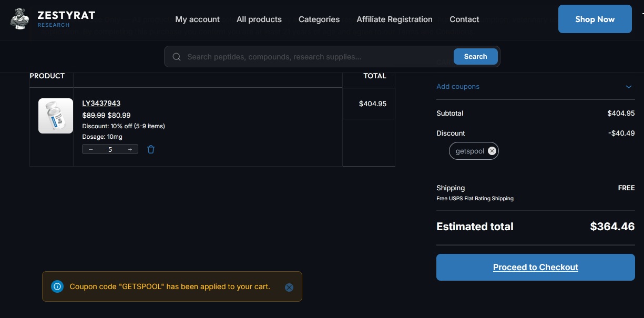
Task: Open the LY3437943 product link
Action: (101, 103)
